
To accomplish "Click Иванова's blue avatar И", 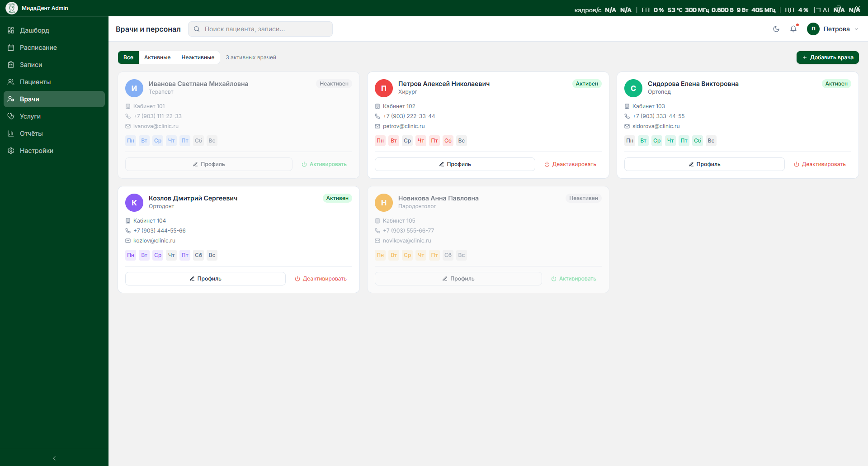I will (x=134, y=88).
